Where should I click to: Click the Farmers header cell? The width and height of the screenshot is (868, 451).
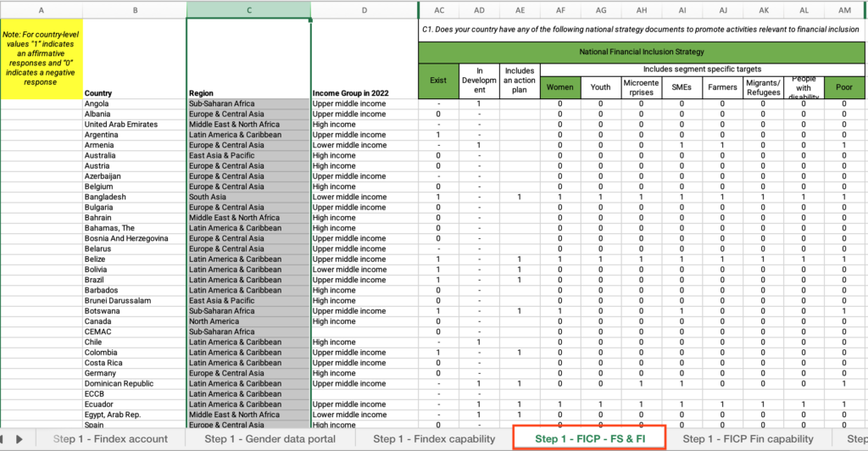click(x=722, y=87)
